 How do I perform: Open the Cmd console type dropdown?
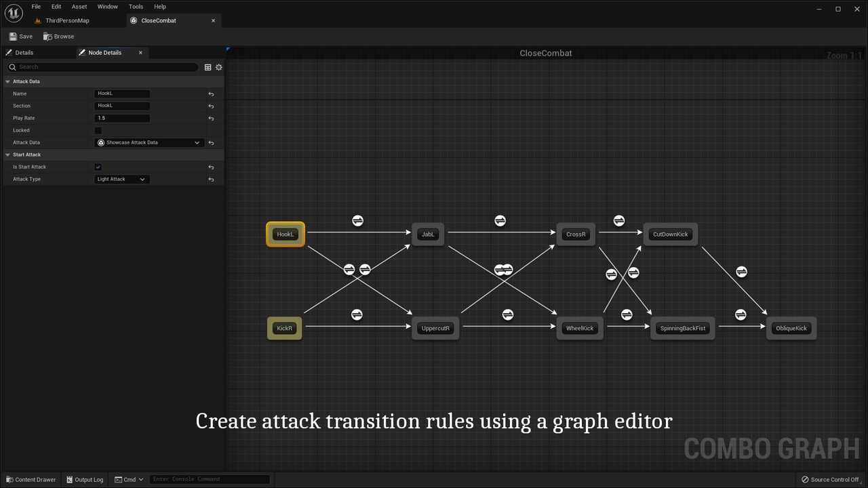coord(129,480)
